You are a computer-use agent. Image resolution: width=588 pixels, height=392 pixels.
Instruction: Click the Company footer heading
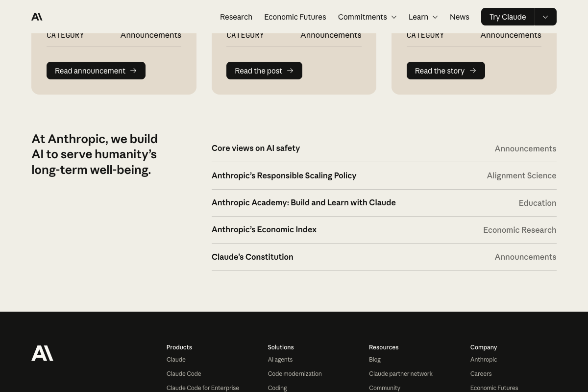click(484, 347)
